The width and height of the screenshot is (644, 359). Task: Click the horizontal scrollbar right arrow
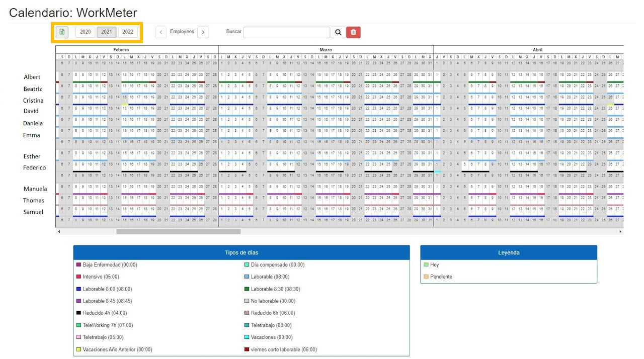pyautogui.click(x=620, y=232)
